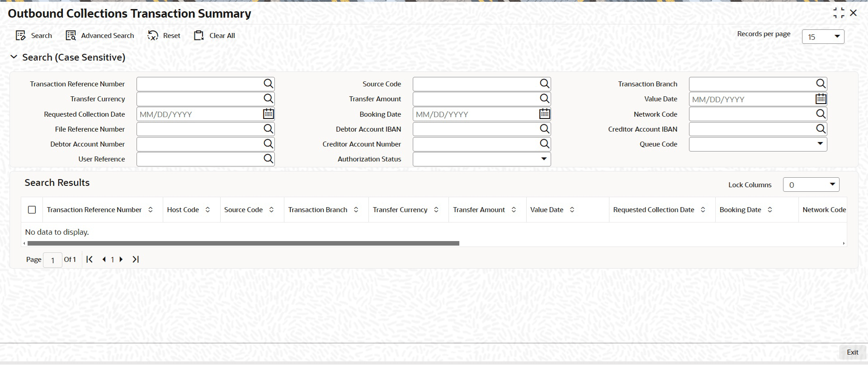Viewport: 868px width, 365px height.
Task: Open calendar for Booking Date
Action: [545, 114]
